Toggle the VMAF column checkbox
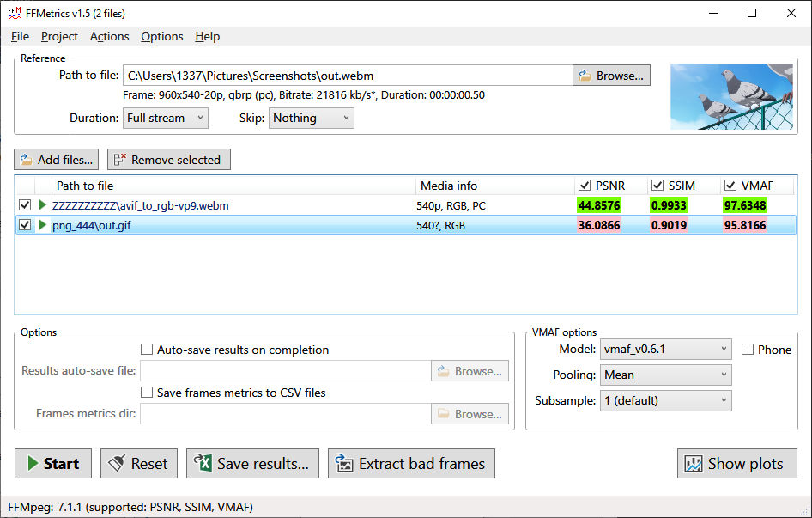812x518 pixels. click(x=730, y=186)
